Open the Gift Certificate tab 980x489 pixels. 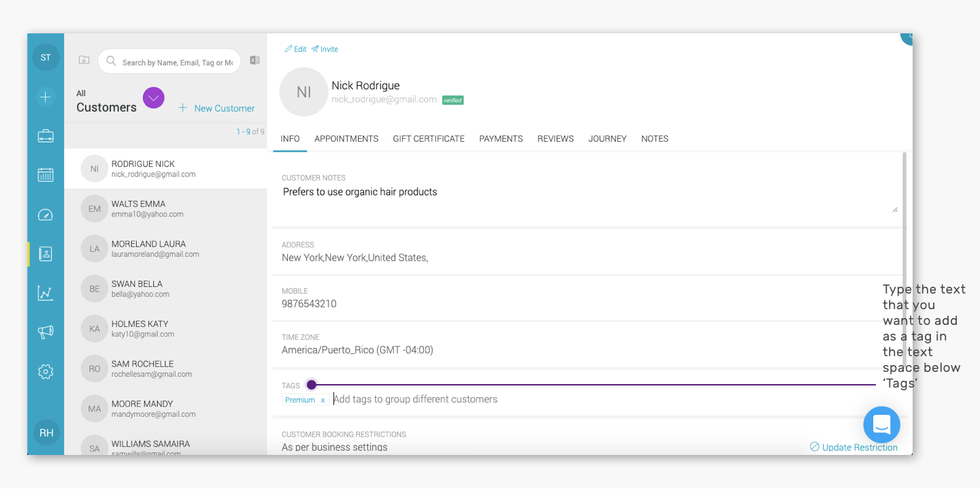(x=429, y=139)
